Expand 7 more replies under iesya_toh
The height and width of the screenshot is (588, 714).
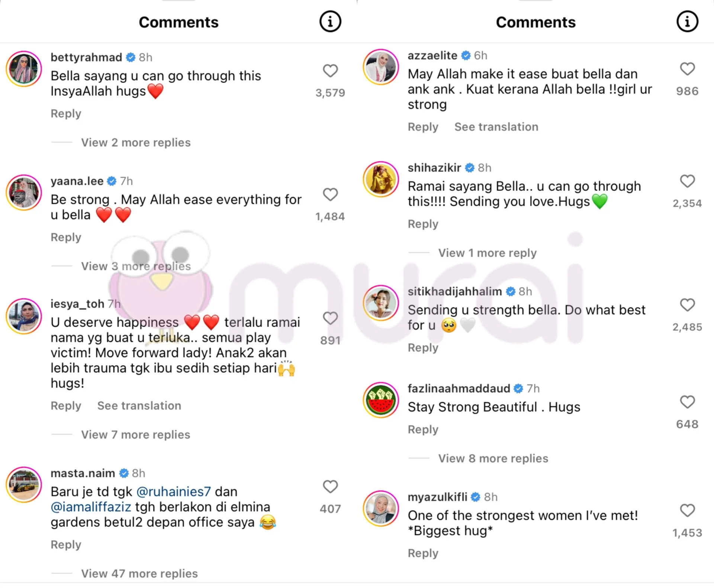tap(135, 434)
